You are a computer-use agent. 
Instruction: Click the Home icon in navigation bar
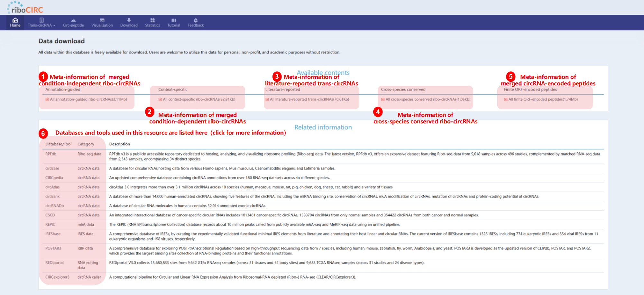click(15, 20)
